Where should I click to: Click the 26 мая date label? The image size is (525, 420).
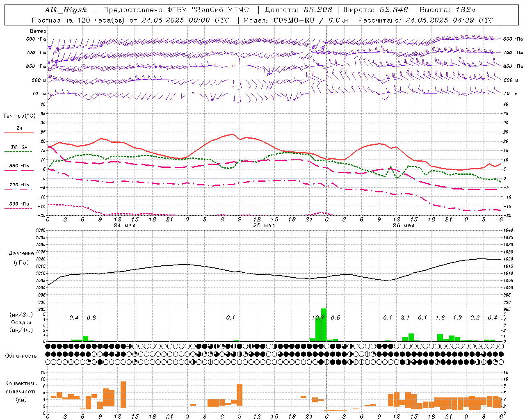click(403, 226)
